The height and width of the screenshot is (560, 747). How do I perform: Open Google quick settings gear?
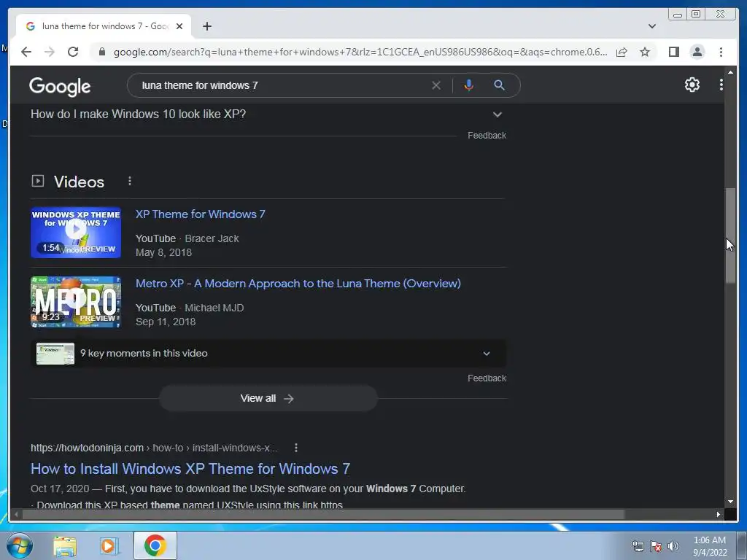[x=692, y=85]
